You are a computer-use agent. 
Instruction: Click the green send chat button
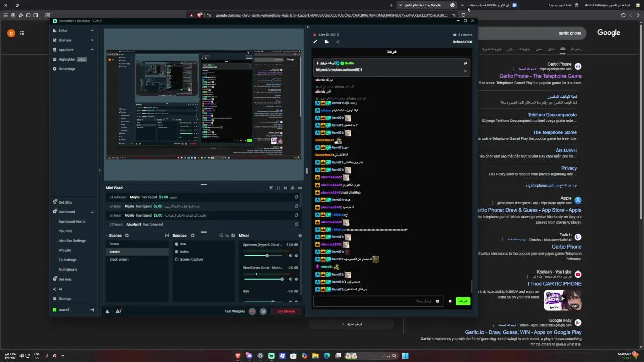(463, 301)
